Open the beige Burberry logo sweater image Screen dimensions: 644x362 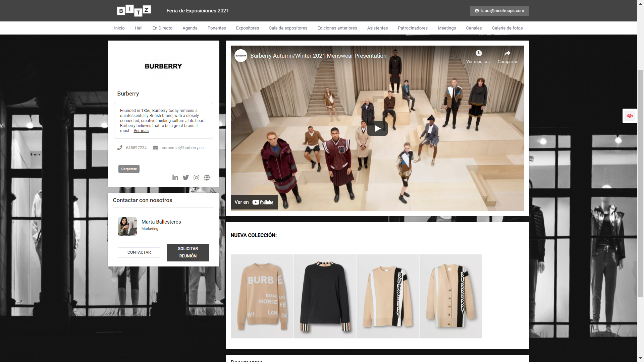[262, 296]
